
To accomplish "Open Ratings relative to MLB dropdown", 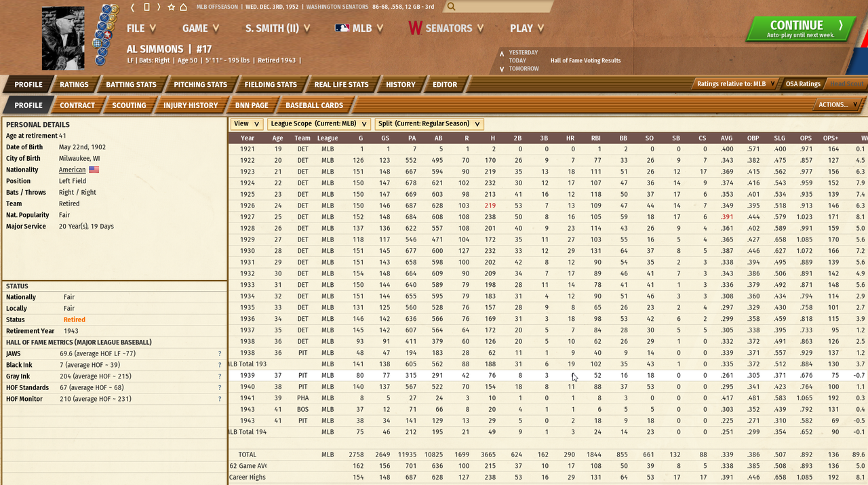I will coord(736,84).
